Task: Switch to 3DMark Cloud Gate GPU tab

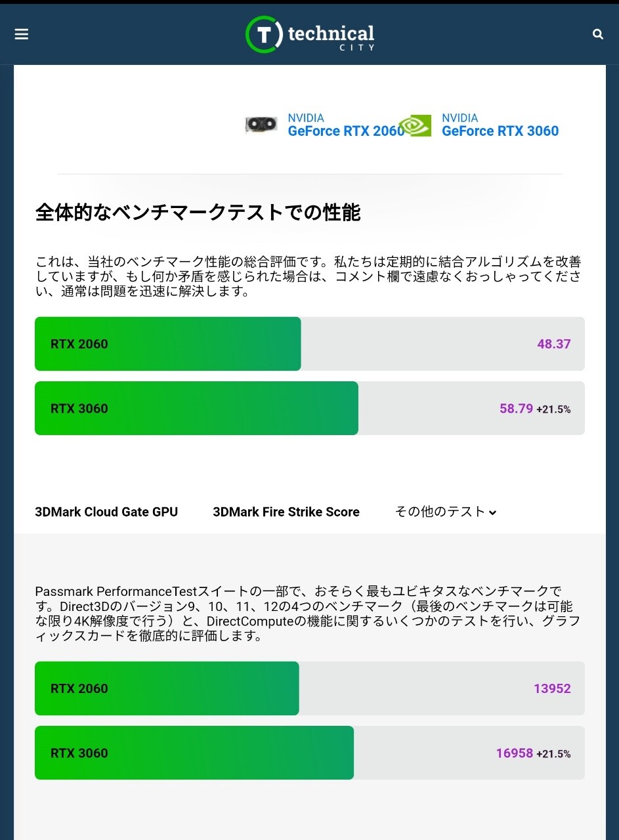Action: (x=106, y=512)
